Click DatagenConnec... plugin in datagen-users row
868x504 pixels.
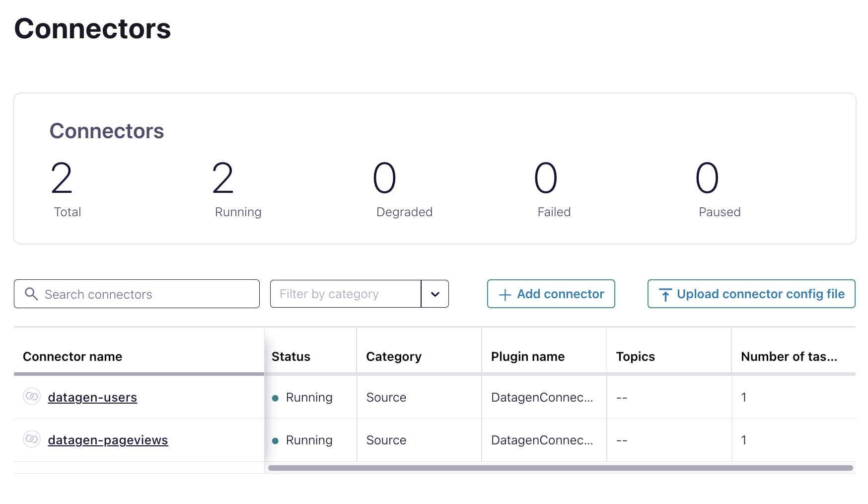(542, 397)
